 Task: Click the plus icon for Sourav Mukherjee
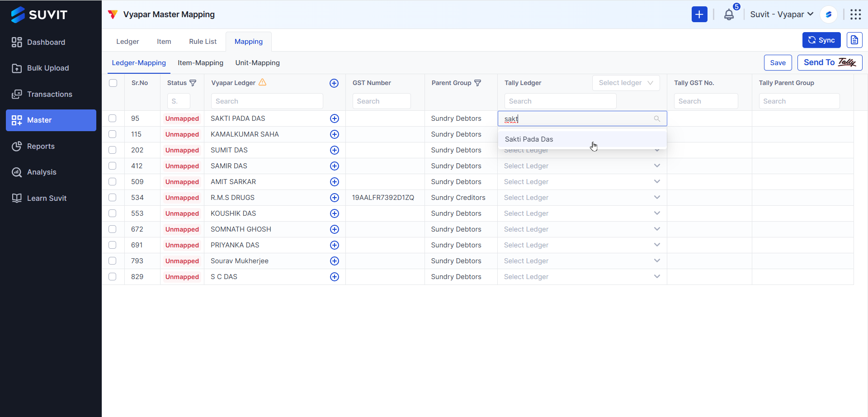[x=335, y=261]
